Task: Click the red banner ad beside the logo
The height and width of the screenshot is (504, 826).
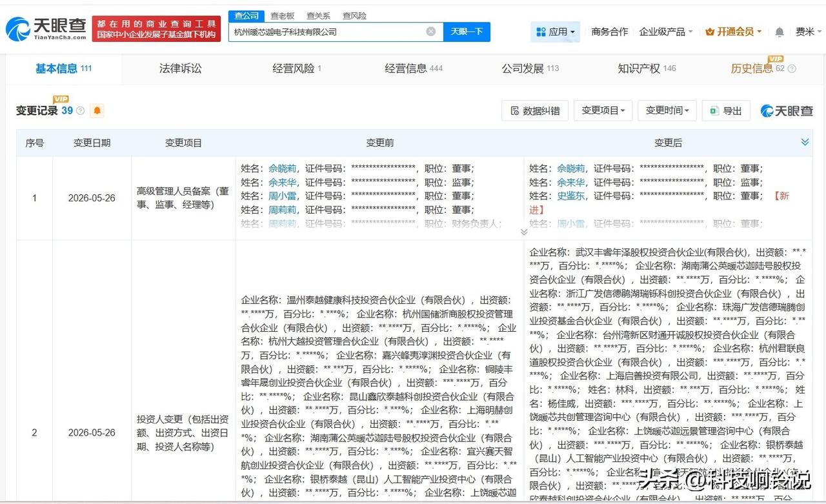Action: [x=156, y=29]
